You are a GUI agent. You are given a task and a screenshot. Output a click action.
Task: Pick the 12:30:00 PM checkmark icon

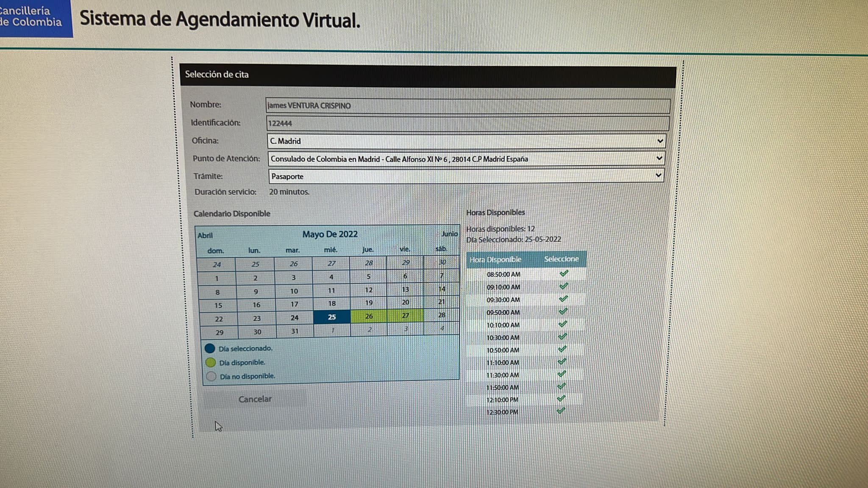561,411
